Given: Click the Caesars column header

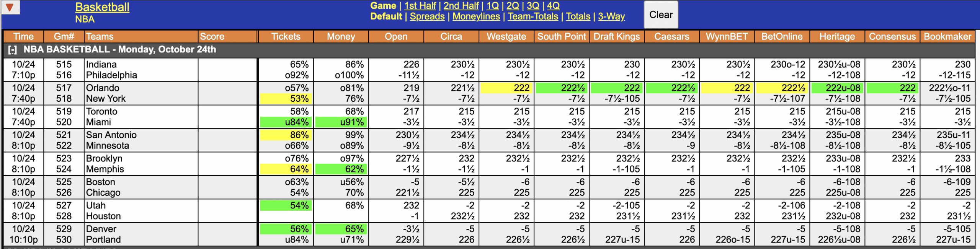Looking at the screenshot, I should (672, 36).
